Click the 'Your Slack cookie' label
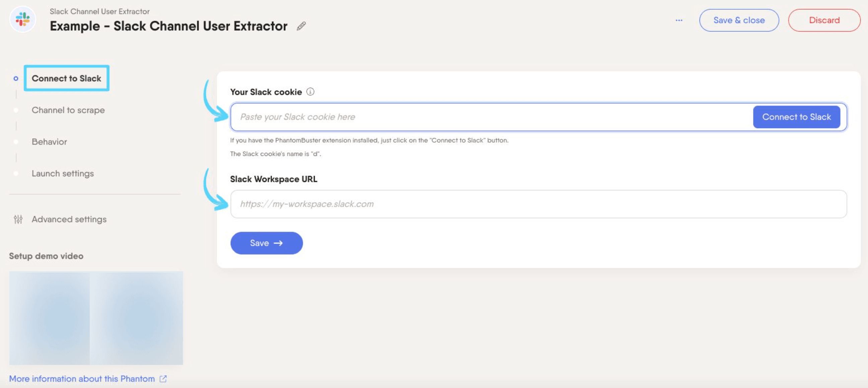Viewport: 868px width, 388px height. (266, 92)
